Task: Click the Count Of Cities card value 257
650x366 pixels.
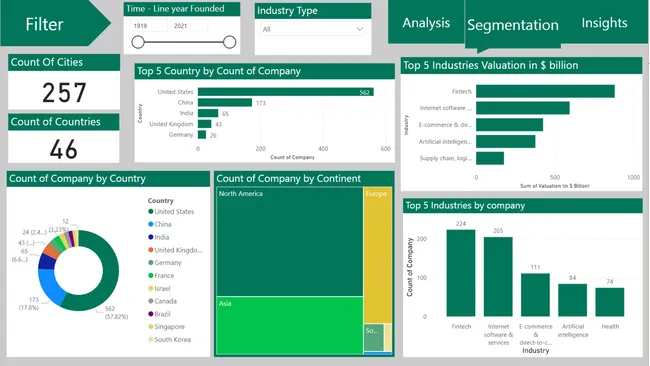Action: point(64,92)
